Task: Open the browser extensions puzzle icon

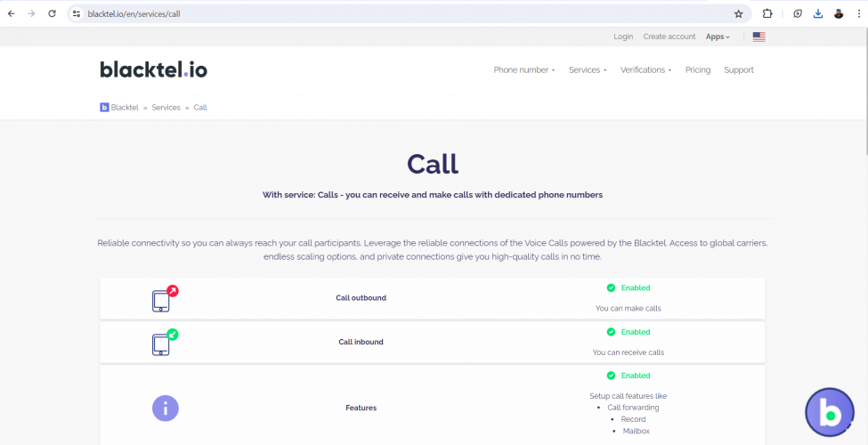Action: [x=767, y=14]
